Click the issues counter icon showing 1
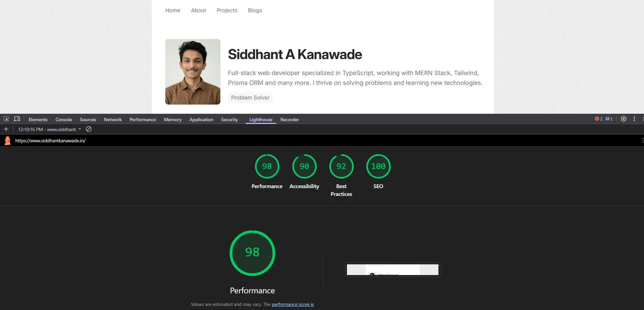 click(608, 119)
